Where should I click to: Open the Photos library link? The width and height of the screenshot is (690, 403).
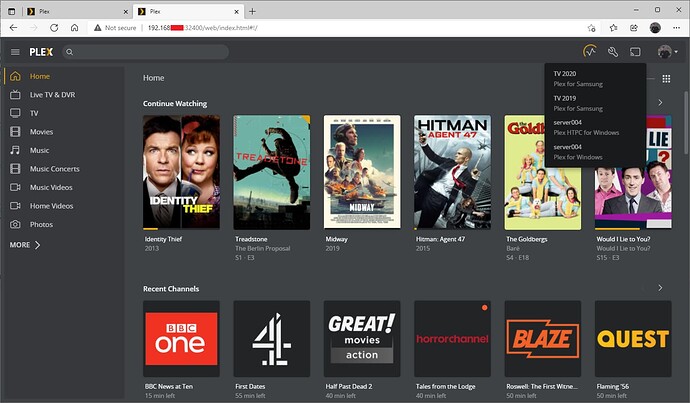pyautogui.click(x=41, y=224)
